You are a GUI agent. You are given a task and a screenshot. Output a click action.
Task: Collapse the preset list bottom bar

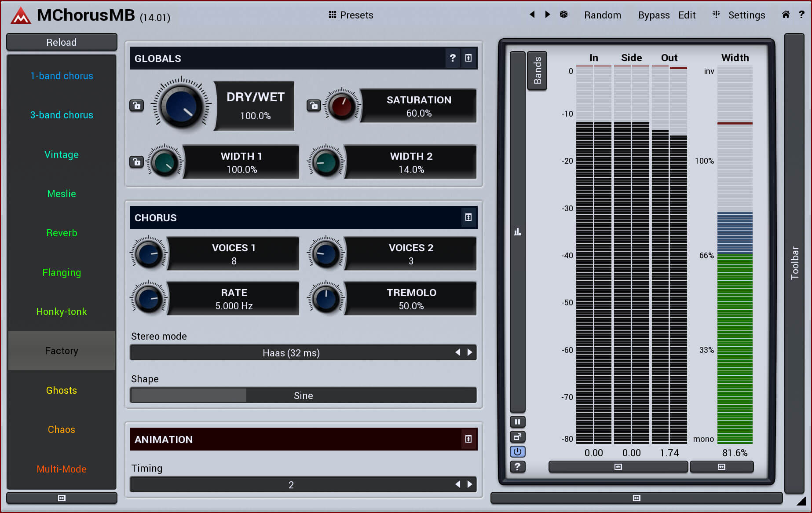coord(62,498)
